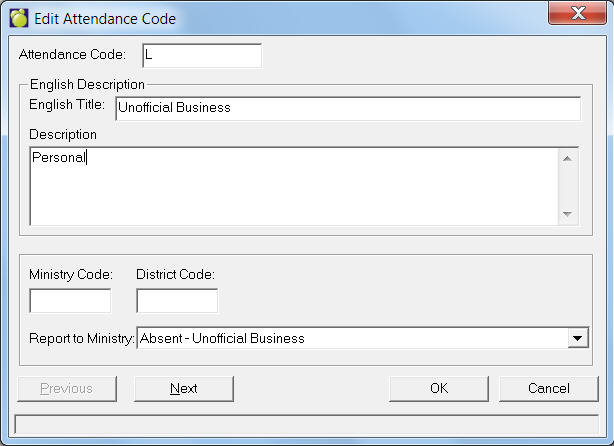Screen dimensions: 614x446
Task: Select the District Code input box
Action: [x=177, y=300]
